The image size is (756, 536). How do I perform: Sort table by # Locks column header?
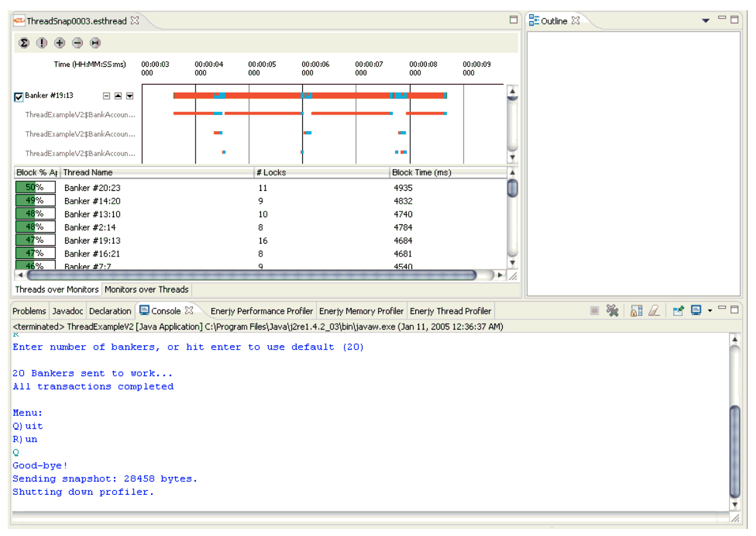(271, 172)
